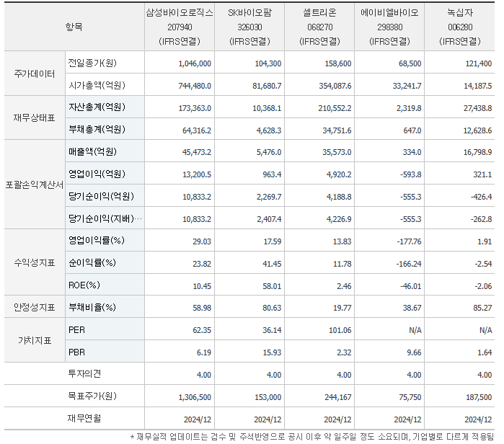Click the 셀트리온 column header
Image resolution: width=504 pixels, height=444 pixels.
pyautogui.click(x=320, y=27)
